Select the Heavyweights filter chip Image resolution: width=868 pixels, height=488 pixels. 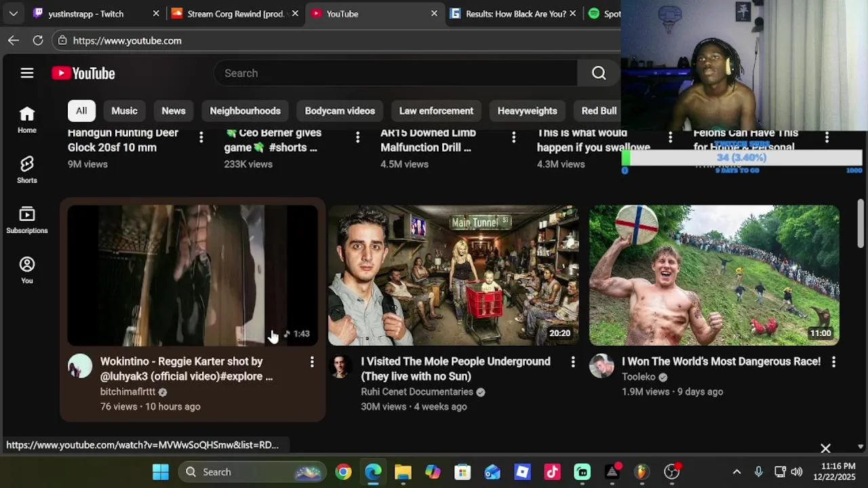pos(527,110)
